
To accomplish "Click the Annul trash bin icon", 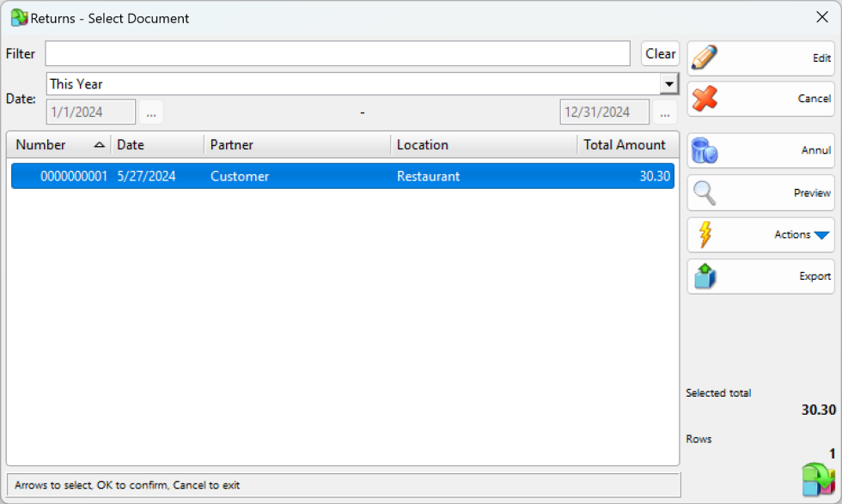I will pos(704,150).
